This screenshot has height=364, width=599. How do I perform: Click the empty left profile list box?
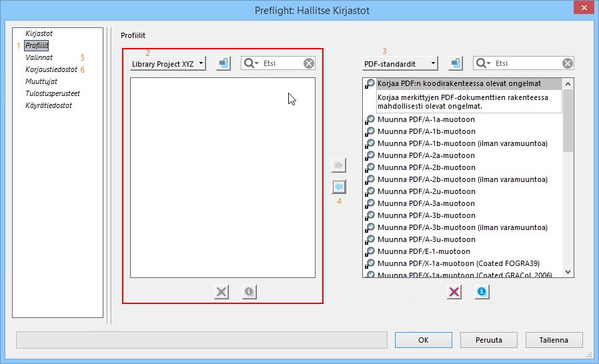tap(223, 177)
